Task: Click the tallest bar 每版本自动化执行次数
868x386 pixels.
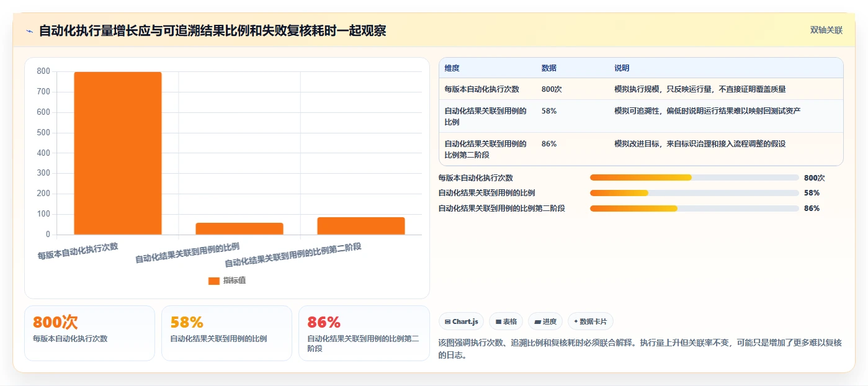Action: coord(118,153)
